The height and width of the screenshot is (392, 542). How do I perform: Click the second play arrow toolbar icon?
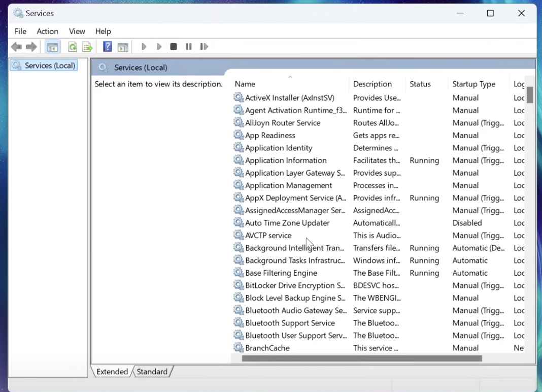159,46
